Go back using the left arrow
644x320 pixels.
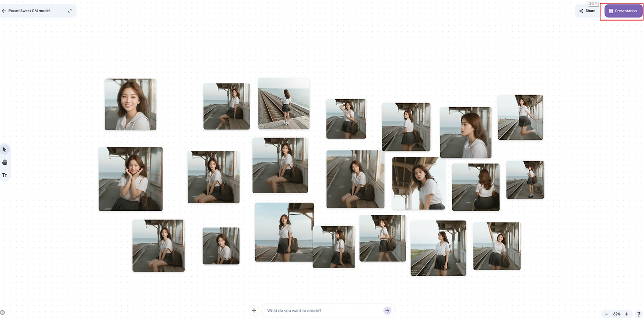coord(4,11)
